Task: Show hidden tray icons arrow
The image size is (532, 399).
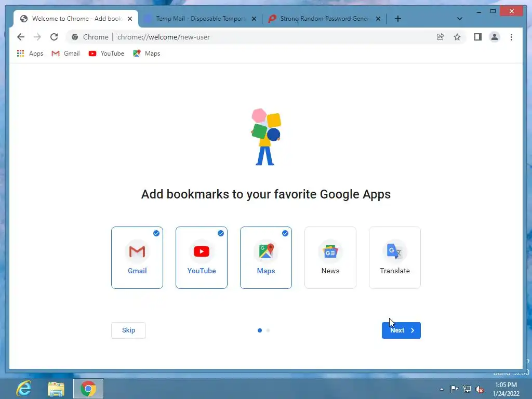Action: [442, 389]
